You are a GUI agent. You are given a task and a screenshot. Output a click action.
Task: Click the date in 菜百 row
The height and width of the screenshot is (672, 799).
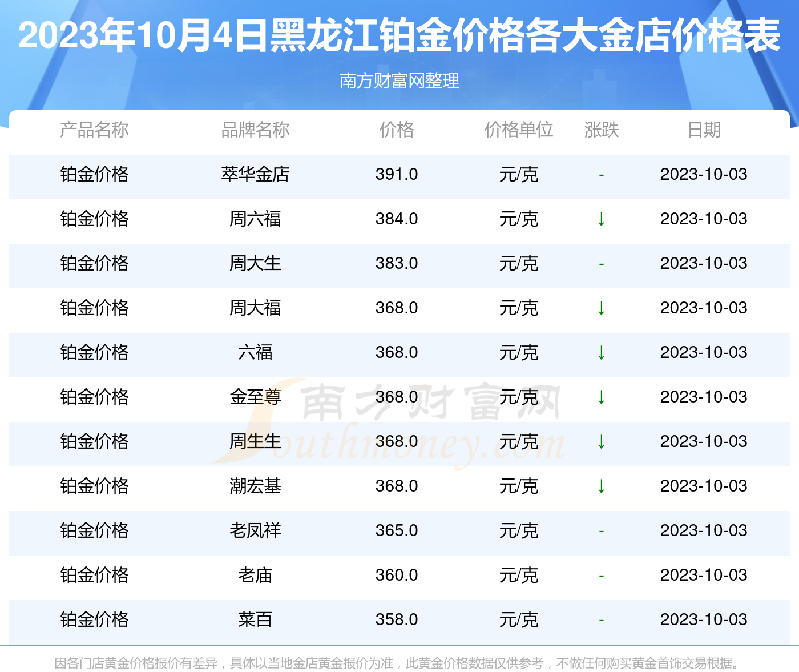click(704, 619)
